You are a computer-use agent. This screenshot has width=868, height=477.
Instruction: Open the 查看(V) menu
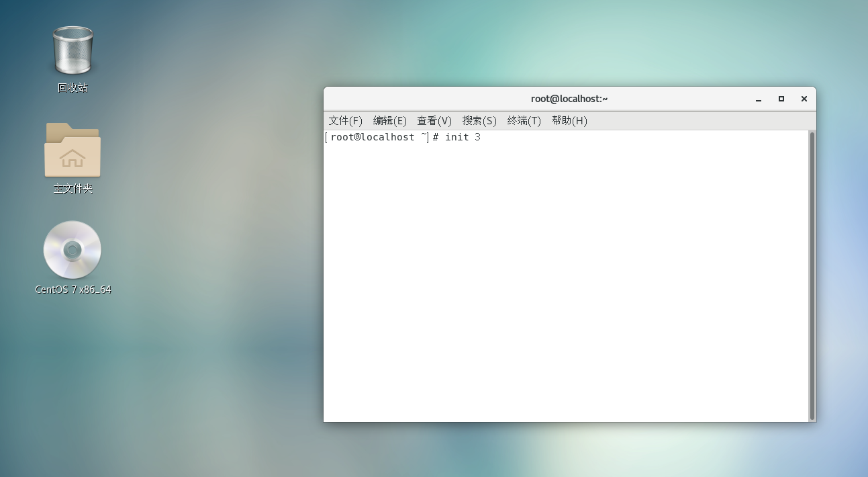pos(434,120)
